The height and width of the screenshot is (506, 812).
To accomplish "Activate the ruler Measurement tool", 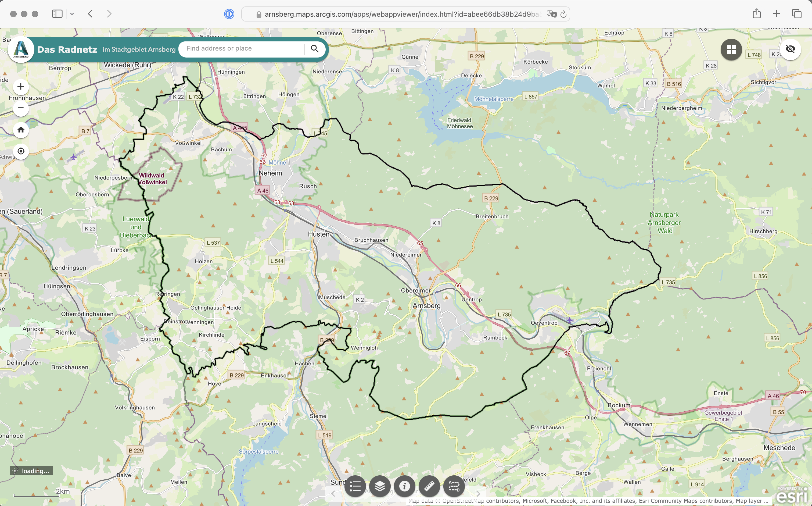I will tap(429, 486).
